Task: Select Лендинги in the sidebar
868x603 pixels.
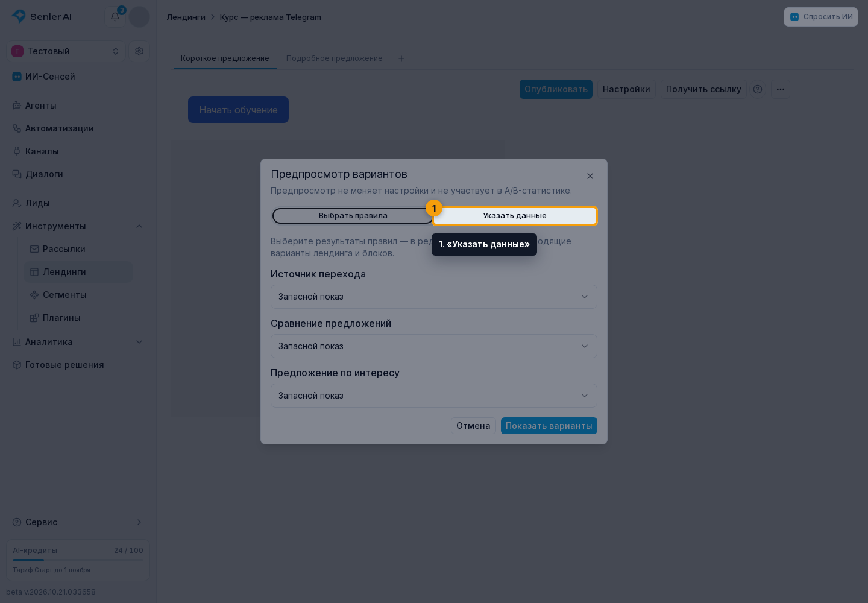Action: pyautogui.click(x=78, y=272)
